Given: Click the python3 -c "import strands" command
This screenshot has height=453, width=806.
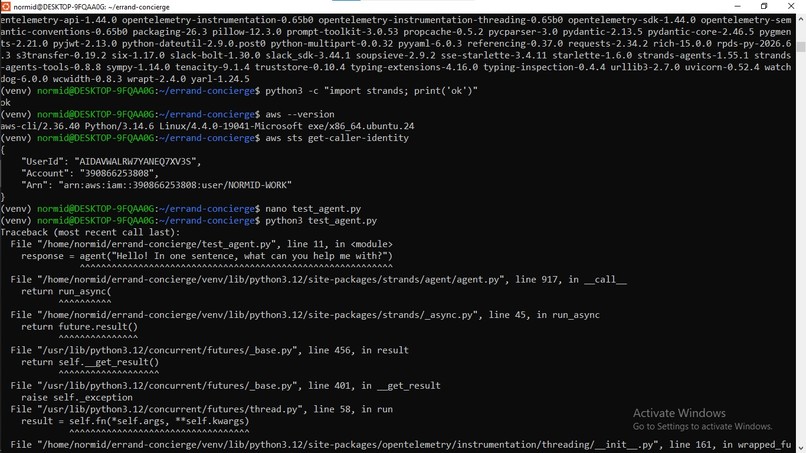Looking at the screenshot, I should tap(371, 90).
